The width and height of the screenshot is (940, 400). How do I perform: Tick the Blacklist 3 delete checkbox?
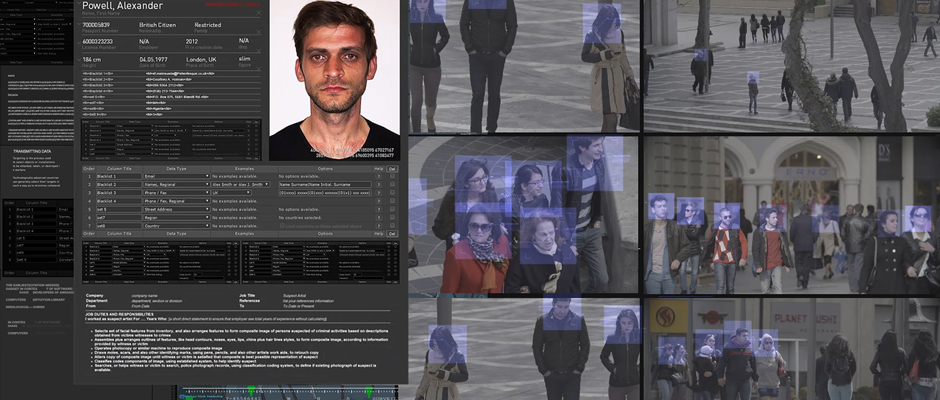pos(392,193)
